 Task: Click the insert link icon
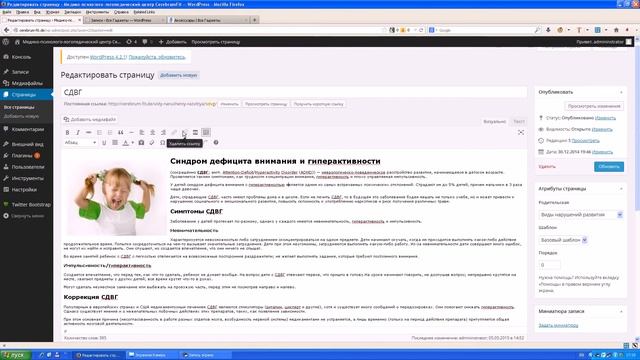(174, 132)
